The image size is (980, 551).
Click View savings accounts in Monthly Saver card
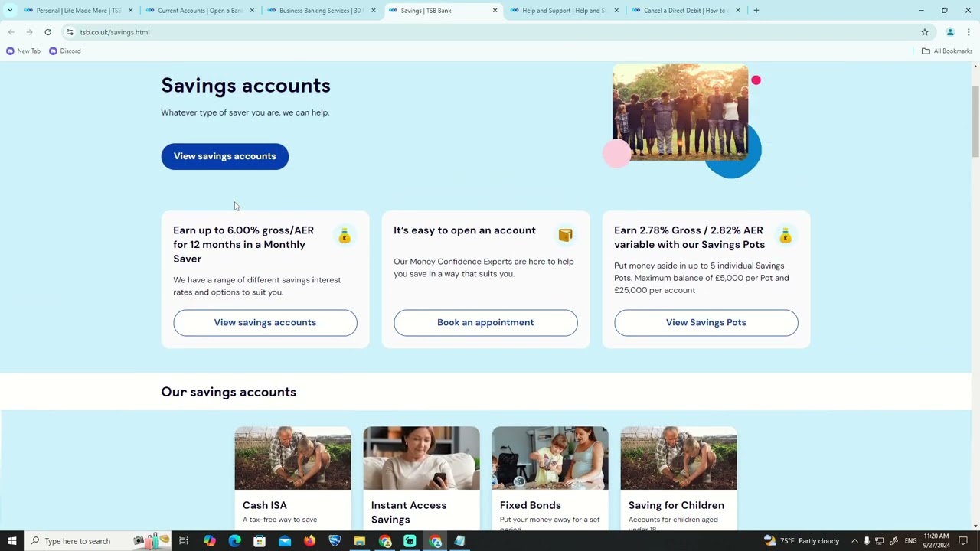pyautogui.click(x=265, y=322)
